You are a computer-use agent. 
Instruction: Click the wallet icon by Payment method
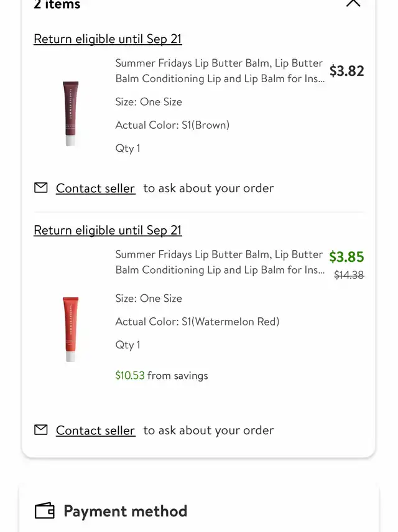tap(45, 511)
